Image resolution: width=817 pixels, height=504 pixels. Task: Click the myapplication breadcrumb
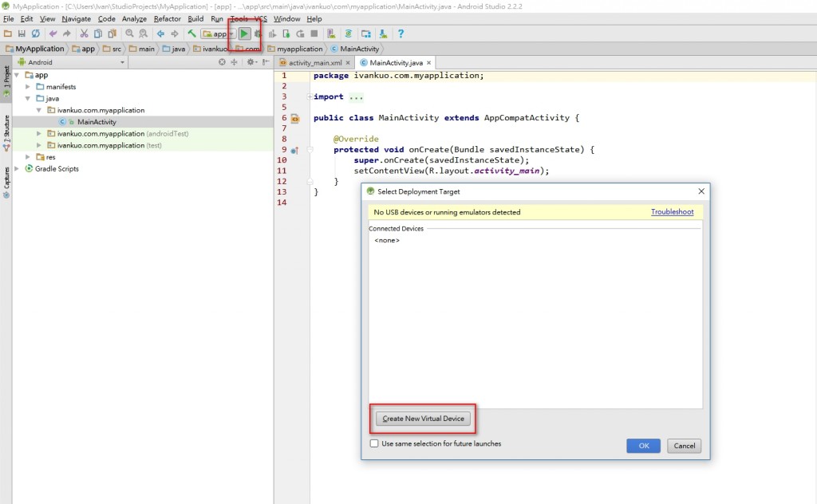[295, 49]
